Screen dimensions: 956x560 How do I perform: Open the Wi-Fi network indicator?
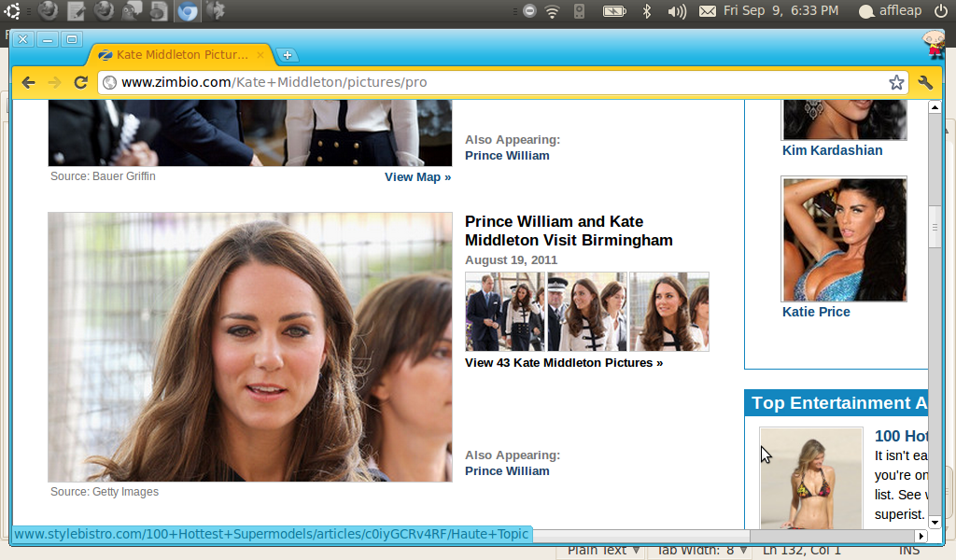click(x=553, y=11)
